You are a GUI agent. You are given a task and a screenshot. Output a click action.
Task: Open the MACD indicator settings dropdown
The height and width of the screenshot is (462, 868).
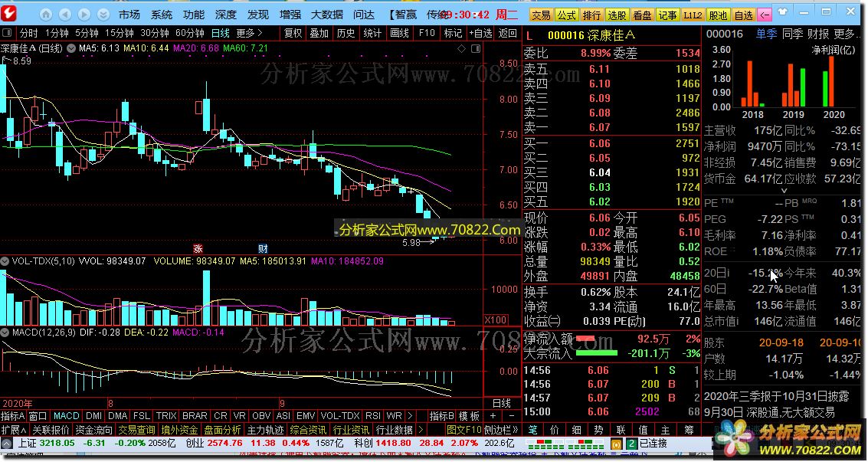click(5, 332)
